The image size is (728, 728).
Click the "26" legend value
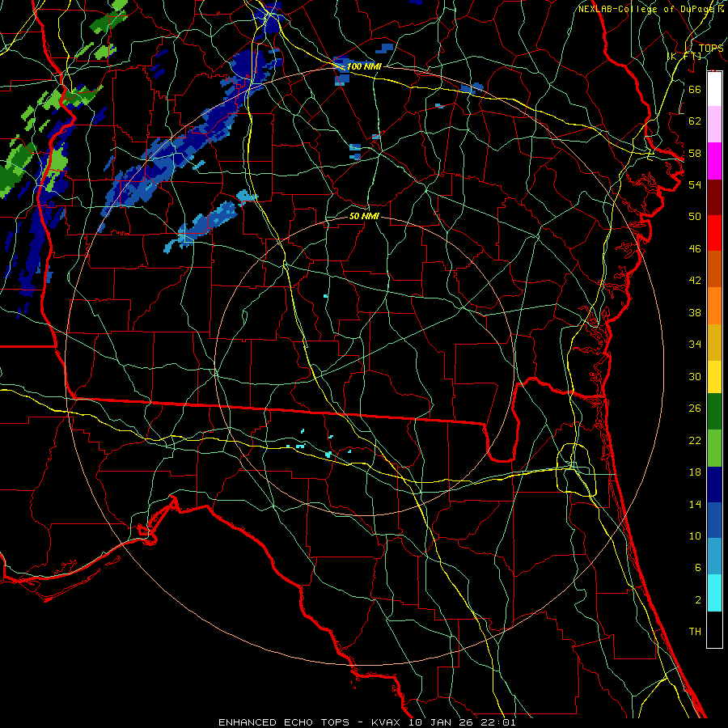point(695,408)
